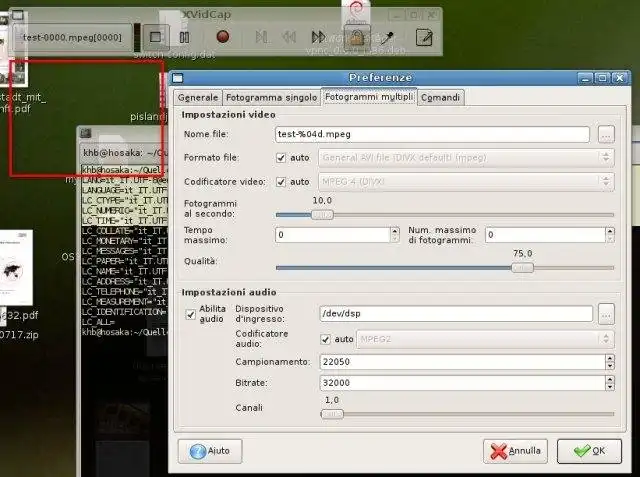This screenshot has width=640, height=477.
Task: Adjust the Fotogrammi al secondo slider
Action: tap(322, 215)
